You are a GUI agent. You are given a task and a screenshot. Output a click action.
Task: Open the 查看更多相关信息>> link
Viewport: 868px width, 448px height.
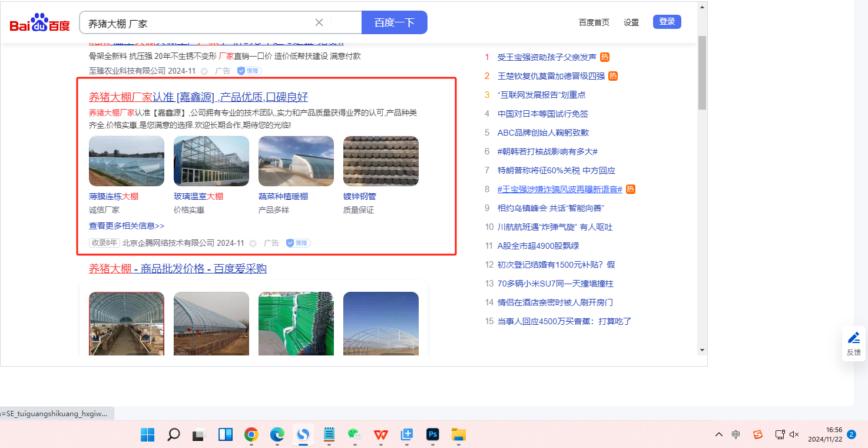click(127, 226)
